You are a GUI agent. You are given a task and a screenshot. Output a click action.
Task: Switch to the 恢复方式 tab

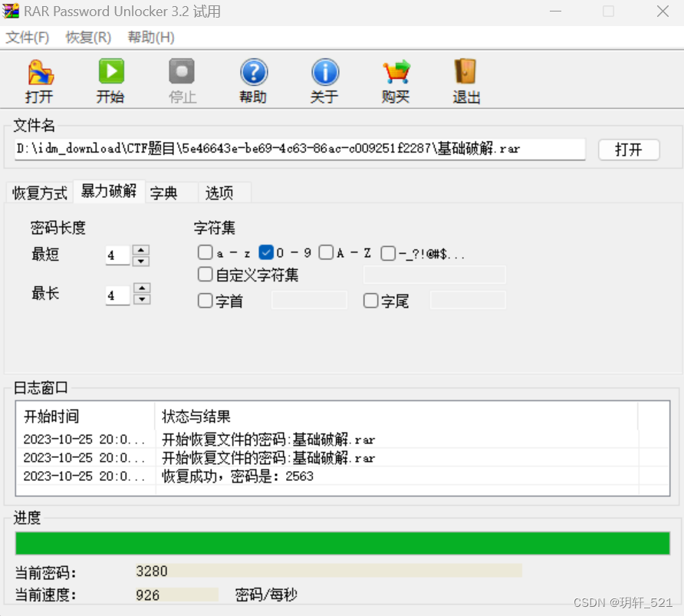40,193
